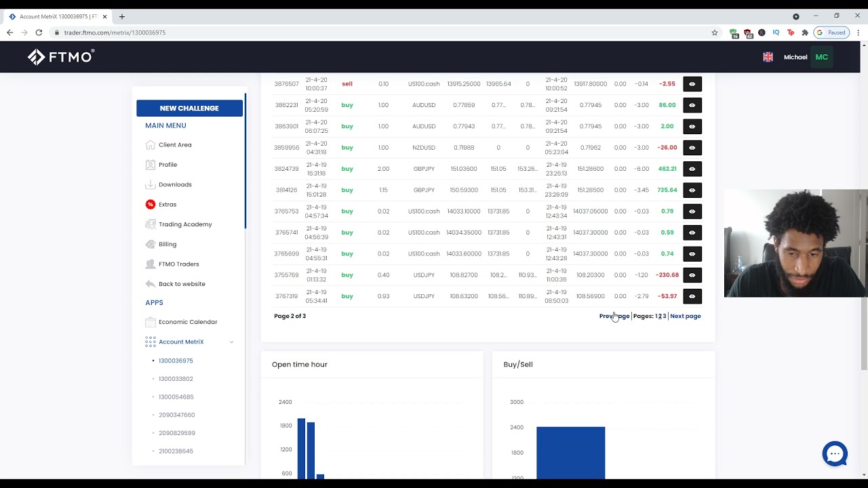Click the Downloads sidebar icon
868x488 pixels.
click(x=151, y=184)
